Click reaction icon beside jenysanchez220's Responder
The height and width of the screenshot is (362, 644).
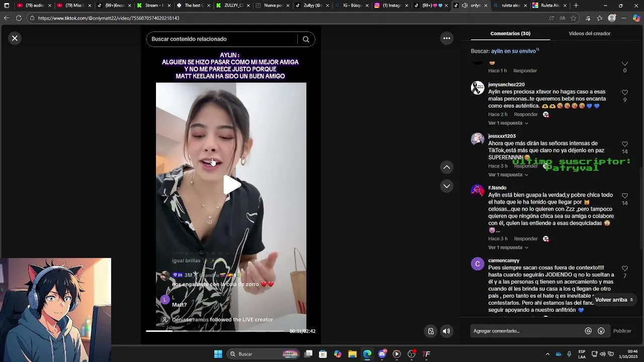(x=546, y=115)
